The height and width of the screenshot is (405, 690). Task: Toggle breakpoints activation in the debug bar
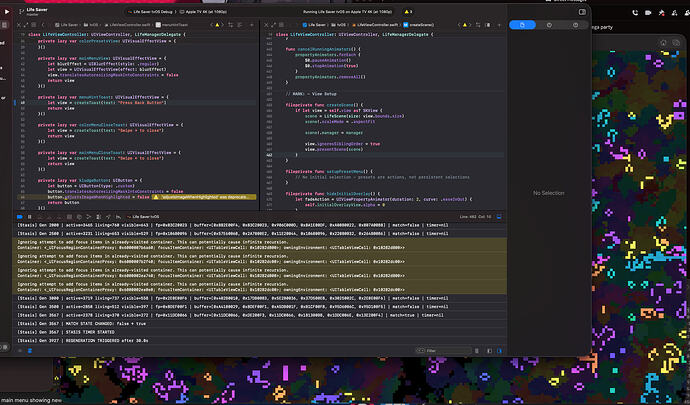click(x=19, y=217)
